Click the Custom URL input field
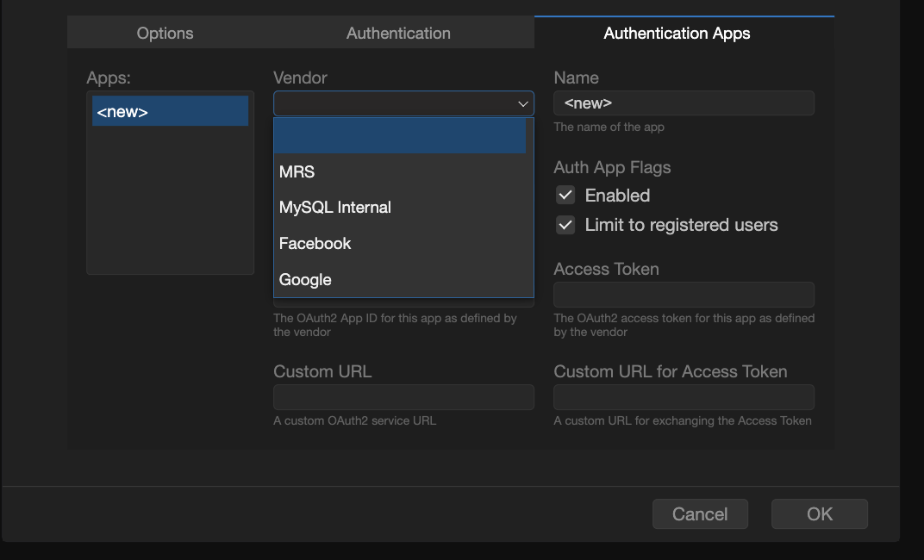The width and height of the screenshot is (924, 560). (x=403, y=397)
